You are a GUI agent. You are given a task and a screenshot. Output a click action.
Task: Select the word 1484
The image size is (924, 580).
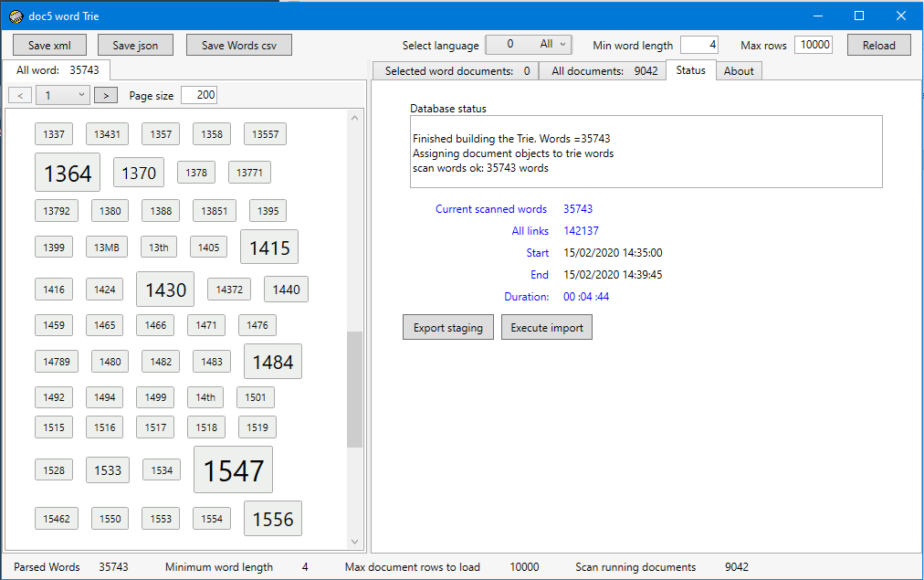coord(273,362)
